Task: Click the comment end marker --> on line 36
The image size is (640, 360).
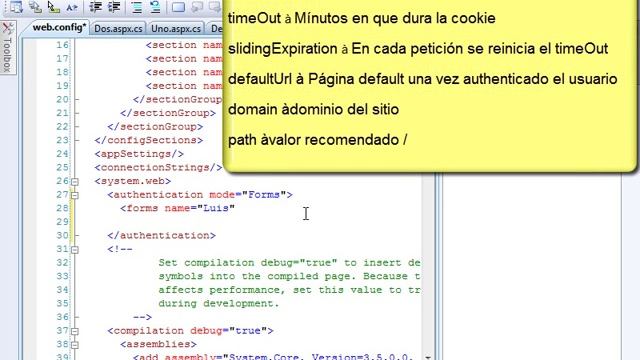Action: (x=142, y=317)
